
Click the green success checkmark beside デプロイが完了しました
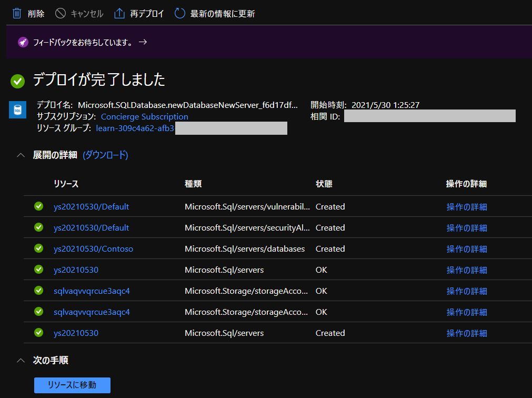(17, 81)
